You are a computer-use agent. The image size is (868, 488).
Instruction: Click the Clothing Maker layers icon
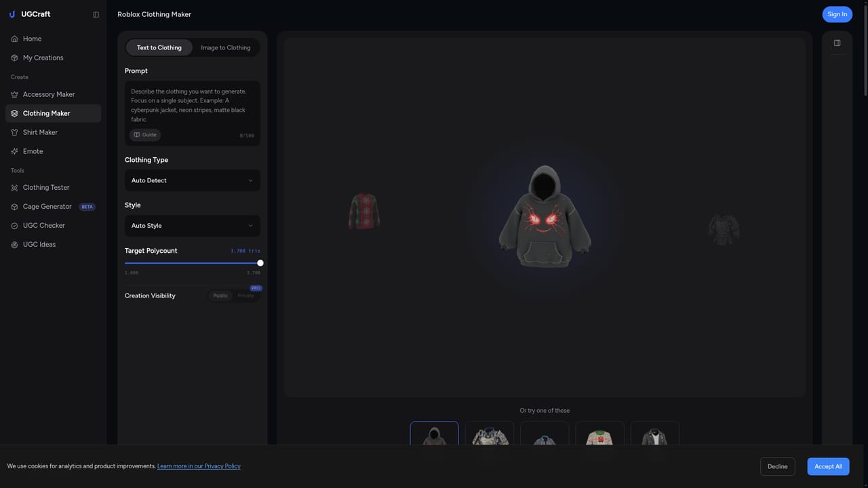tap(14, 113)
